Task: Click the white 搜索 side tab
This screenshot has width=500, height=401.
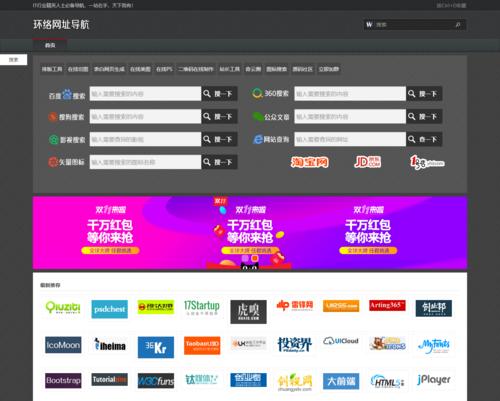Action: pos(13,59)
